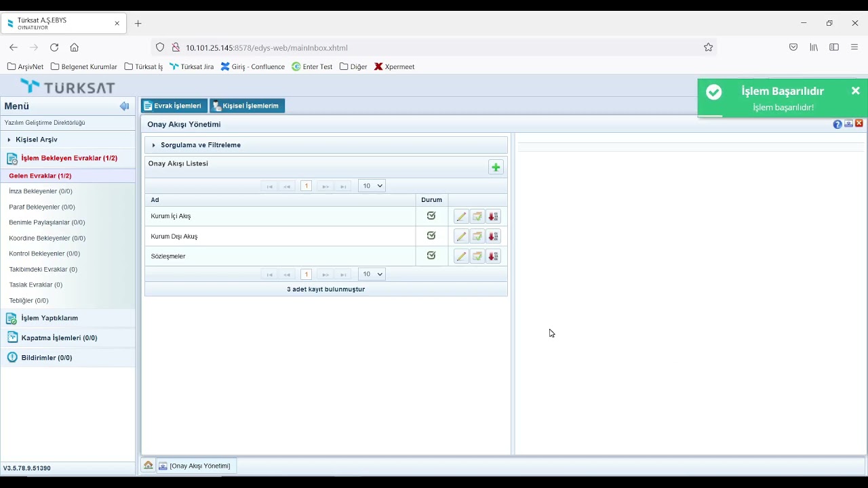Click the red-arrow icon for Sözleşmeler

[493, 256]
